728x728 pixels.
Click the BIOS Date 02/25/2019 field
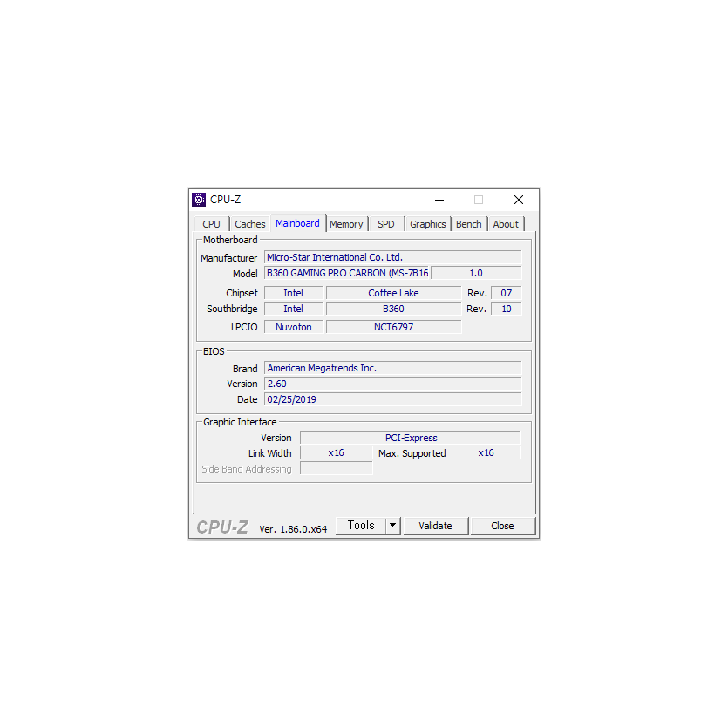[x=393, y=399]
